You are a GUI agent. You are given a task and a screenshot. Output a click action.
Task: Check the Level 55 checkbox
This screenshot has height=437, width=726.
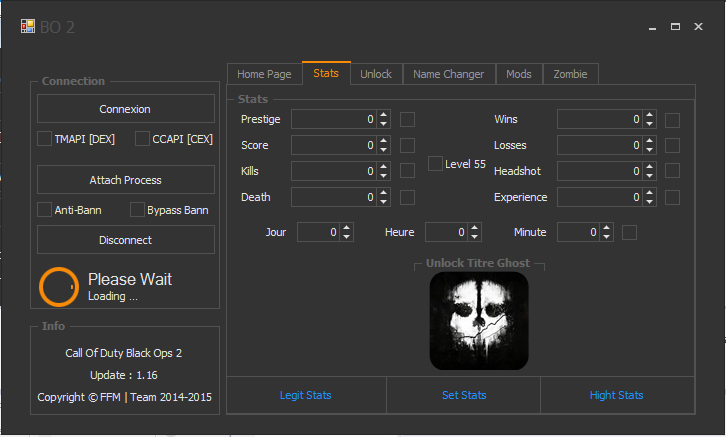coord(435,163)
